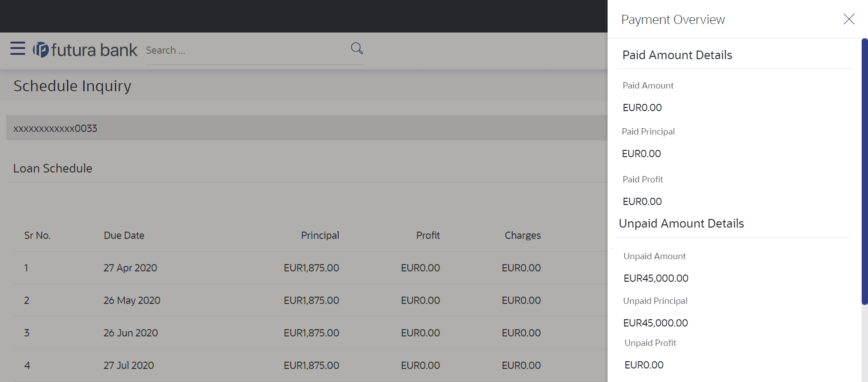Click the Sr No. column header
868x382 pixels.
pos(37,235)
